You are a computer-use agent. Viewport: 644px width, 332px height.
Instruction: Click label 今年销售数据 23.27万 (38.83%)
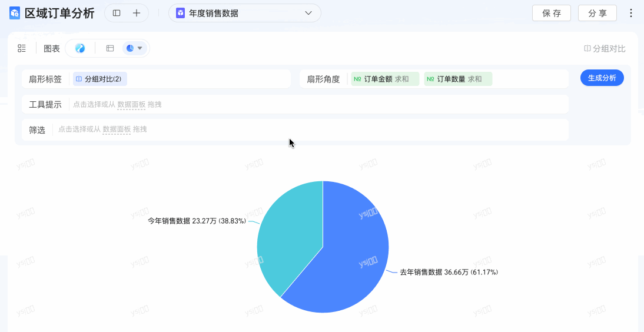point(197,221)
